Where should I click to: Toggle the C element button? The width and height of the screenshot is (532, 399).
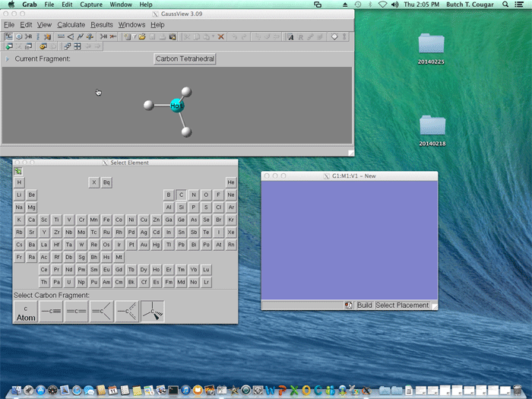(181, 195)
